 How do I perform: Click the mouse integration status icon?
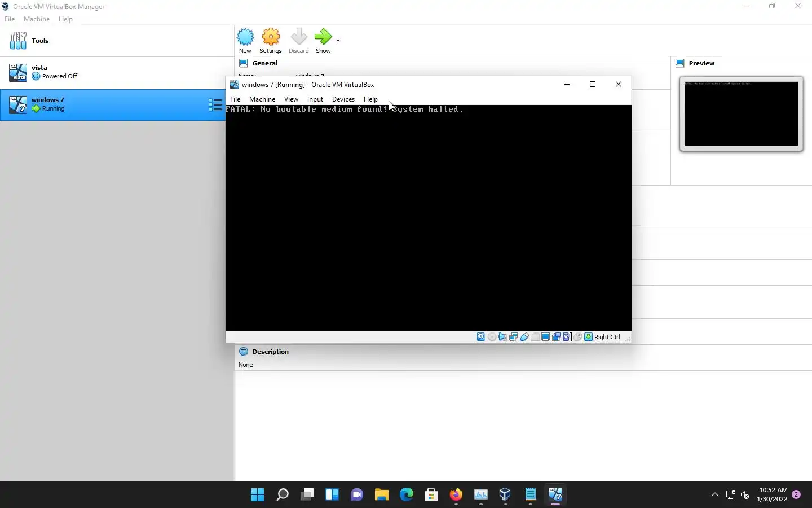[x=578, y=337]
